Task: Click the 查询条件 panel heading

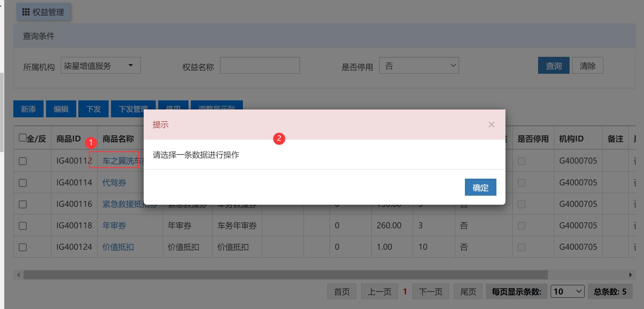Action: [39, 36]
